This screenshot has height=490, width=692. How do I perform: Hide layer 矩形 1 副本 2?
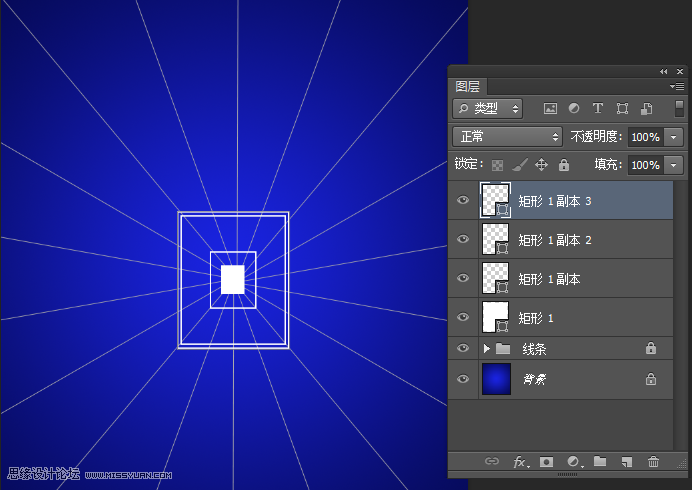(463, 239)
